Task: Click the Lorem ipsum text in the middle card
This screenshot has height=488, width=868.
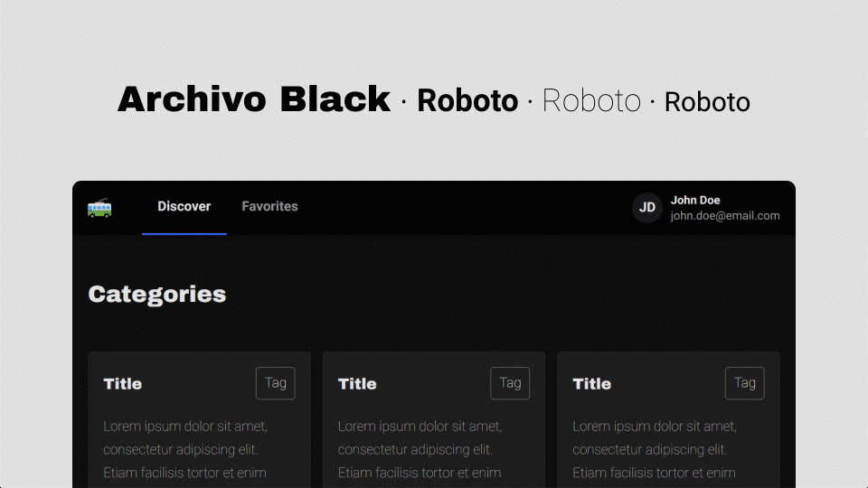Action: (x=420, y=449)
